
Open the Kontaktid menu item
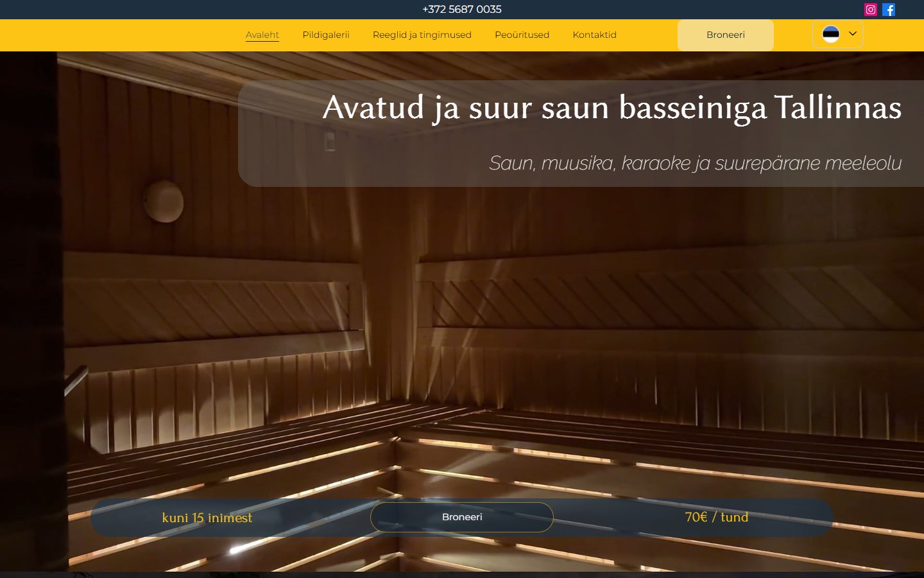tap(595, 35)
